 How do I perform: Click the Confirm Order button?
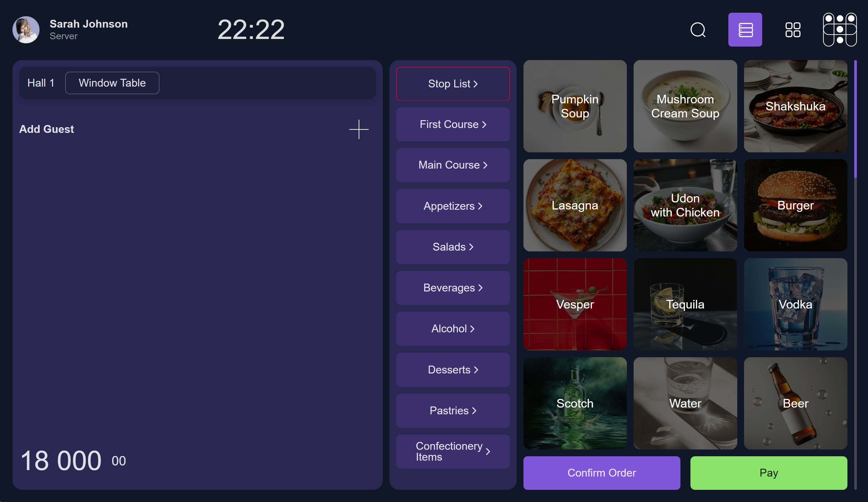click(x=601, y=473)
